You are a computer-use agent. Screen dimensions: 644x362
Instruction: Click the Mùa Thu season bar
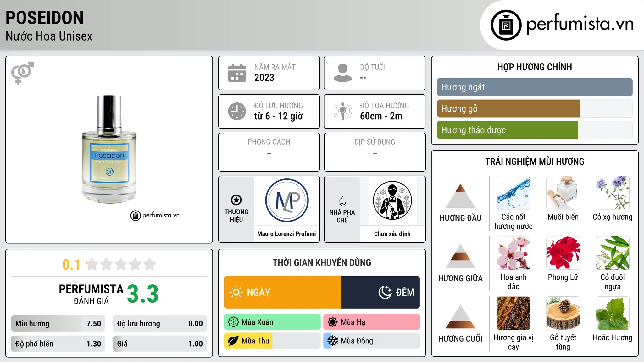click(x=272, y=341)
